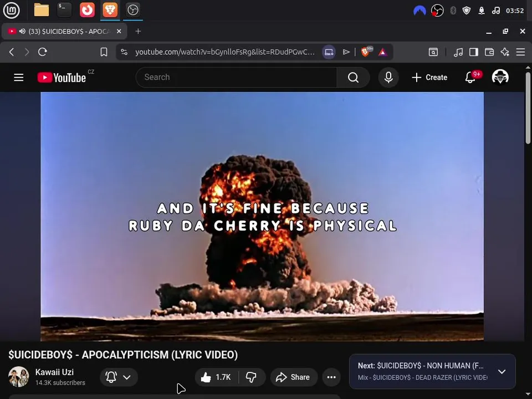Select the $UICIDEBOY$ YouTube tab
Viewport: 532px width, 399px height.
[64, 31]
